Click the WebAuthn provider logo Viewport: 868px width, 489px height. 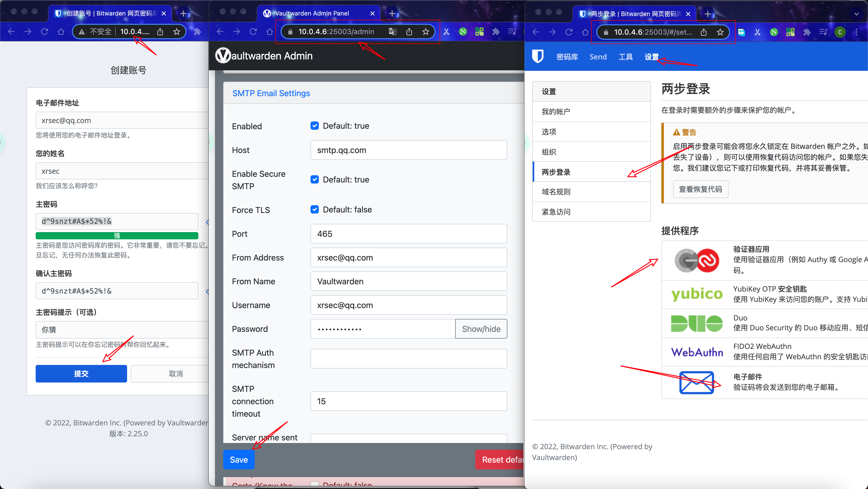[x=696, y=352]
